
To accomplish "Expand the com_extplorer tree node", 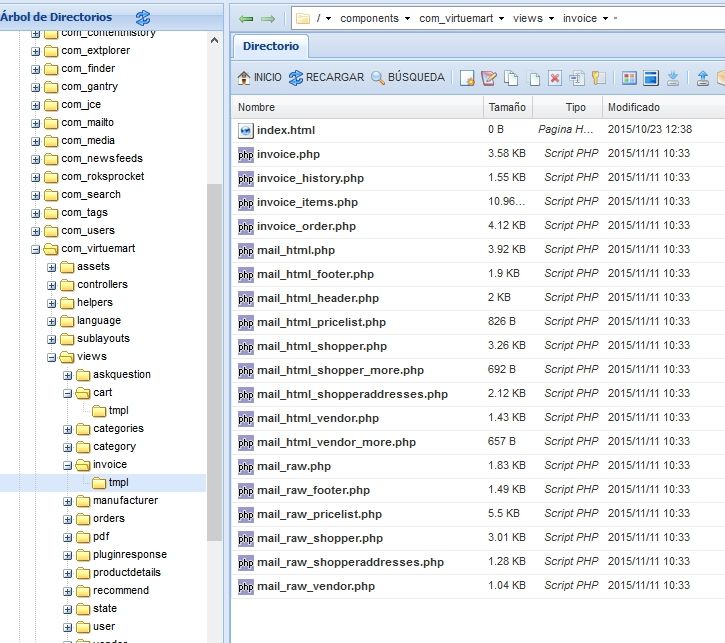I will [36, 51].
